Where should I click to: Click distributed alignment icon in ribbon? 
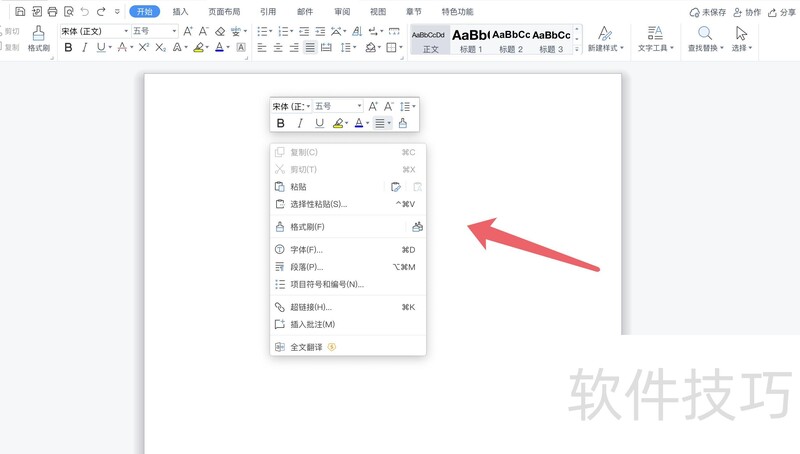point(326,47)
